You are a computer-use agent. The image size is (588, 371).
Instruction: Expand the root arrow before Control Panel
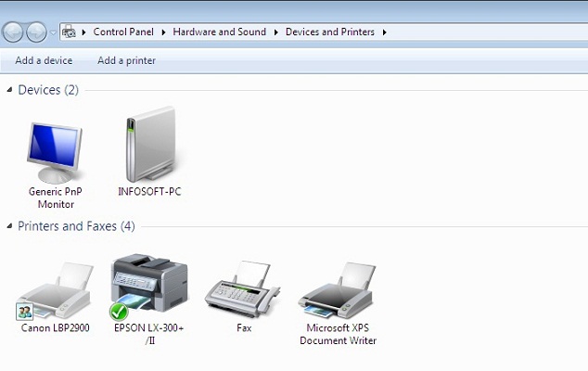(84, 32)
